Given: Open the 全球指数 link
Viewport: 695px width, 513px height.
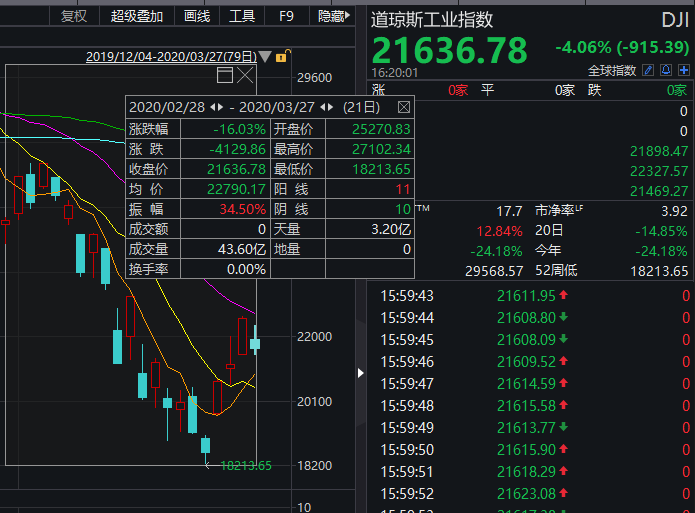Looking at the screenshot, I should point(612,70).
